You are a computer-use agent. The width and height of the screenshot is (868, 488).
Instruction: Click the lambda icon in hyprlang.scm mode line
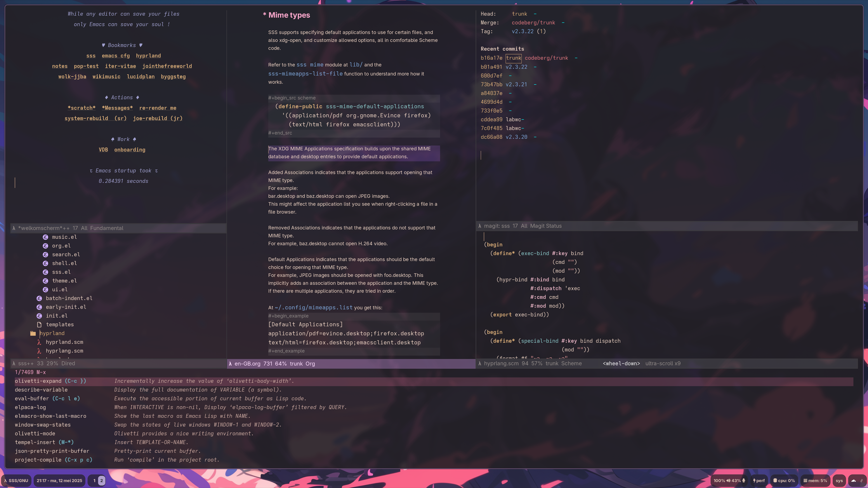coord(480,364)
